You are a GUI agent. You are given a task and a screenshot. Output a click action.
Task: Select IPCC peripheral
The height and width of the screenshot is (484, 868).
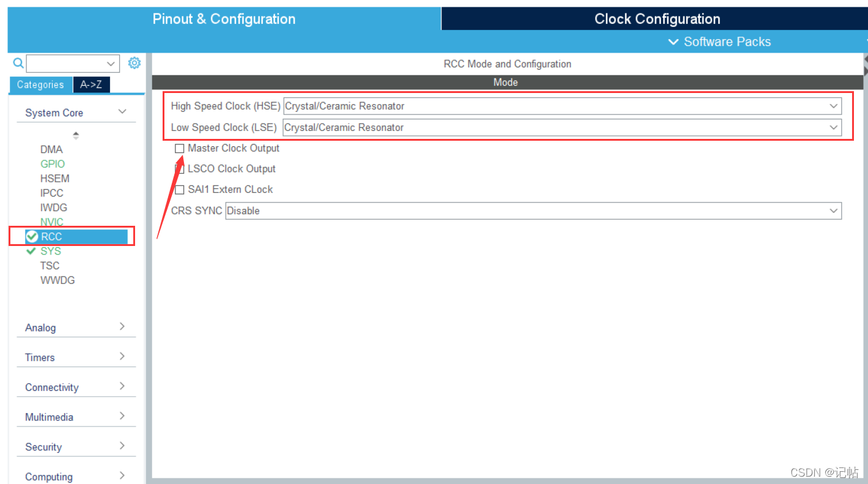click(52, 193)
